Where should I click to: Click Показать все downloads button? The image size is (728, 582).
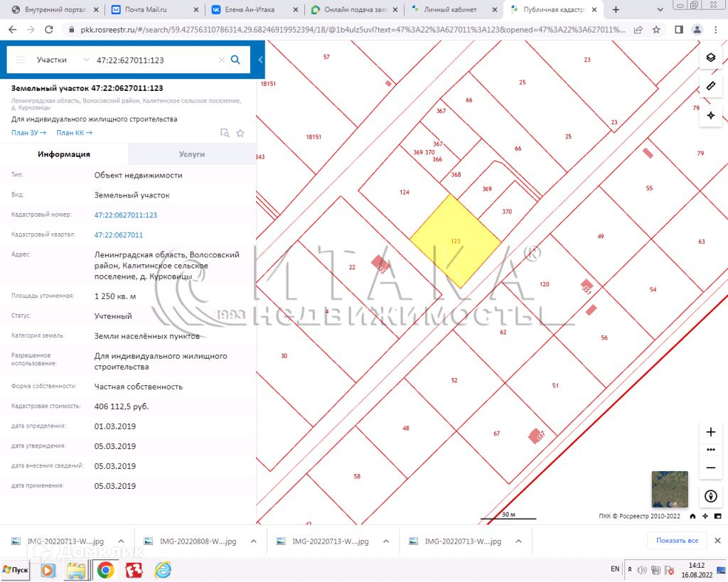pos(677,540)
